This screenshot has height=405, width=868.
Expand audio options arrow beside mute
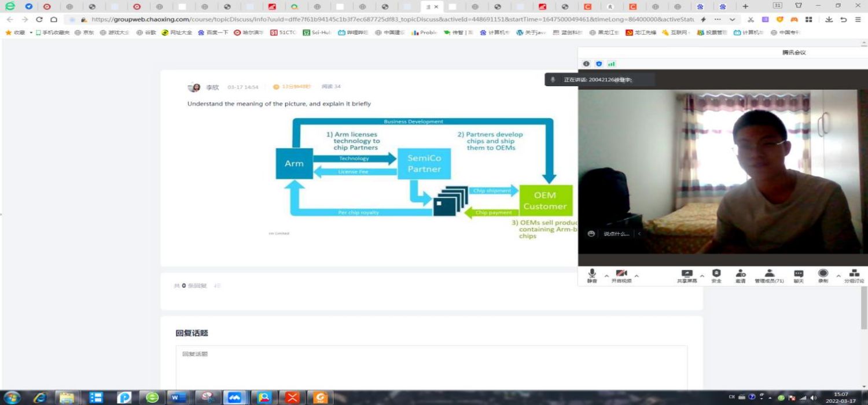coord(606,276)
